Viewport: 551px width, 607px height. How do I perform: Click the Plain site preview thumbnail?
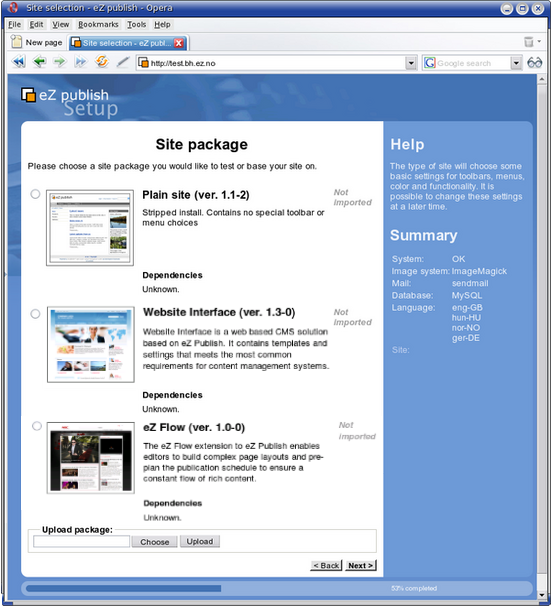coord(90,228)
